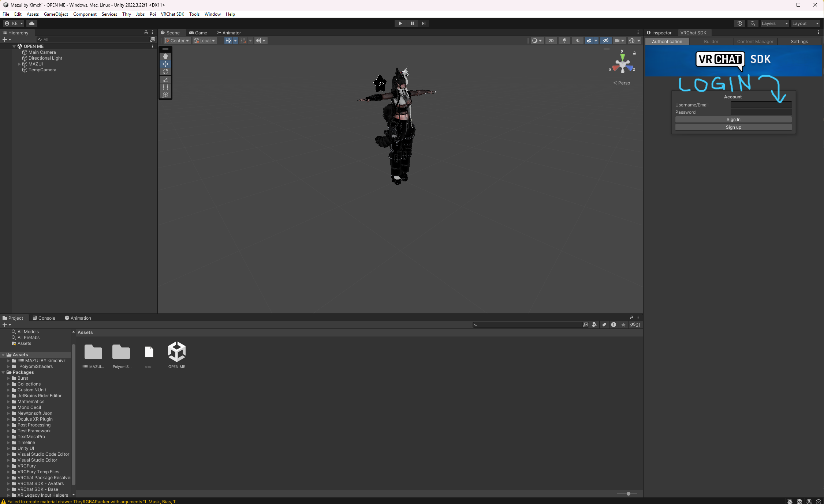Open the VRChat SDK menu
Viewport: 824px width, 504px height.
(172, 14)
